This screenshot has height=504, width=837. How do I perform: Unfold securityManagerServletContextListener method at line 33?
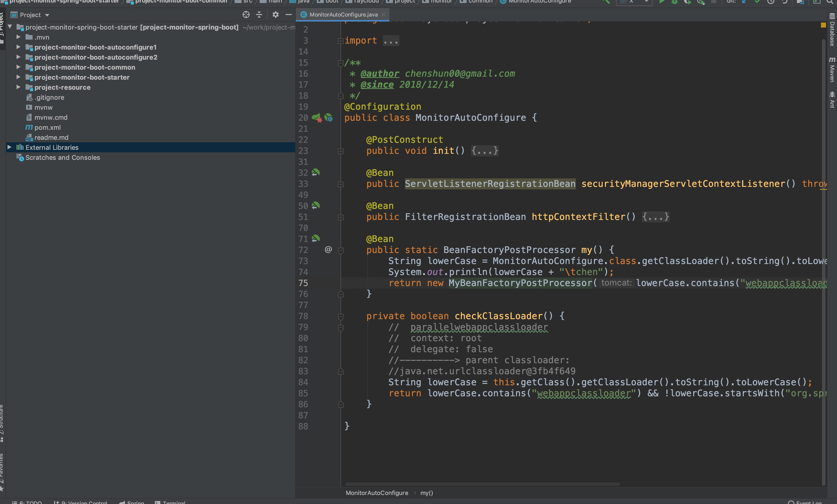pos(340,184)
